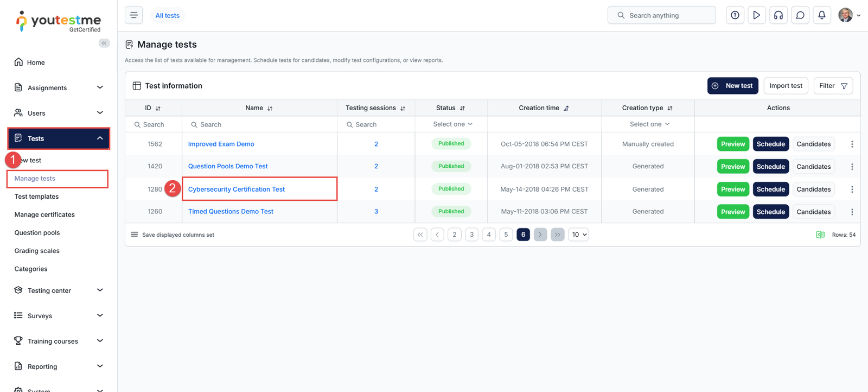The image size is (868, 392).
Task: Toggle sorting on Creation time column
Action: click(566, 109)
